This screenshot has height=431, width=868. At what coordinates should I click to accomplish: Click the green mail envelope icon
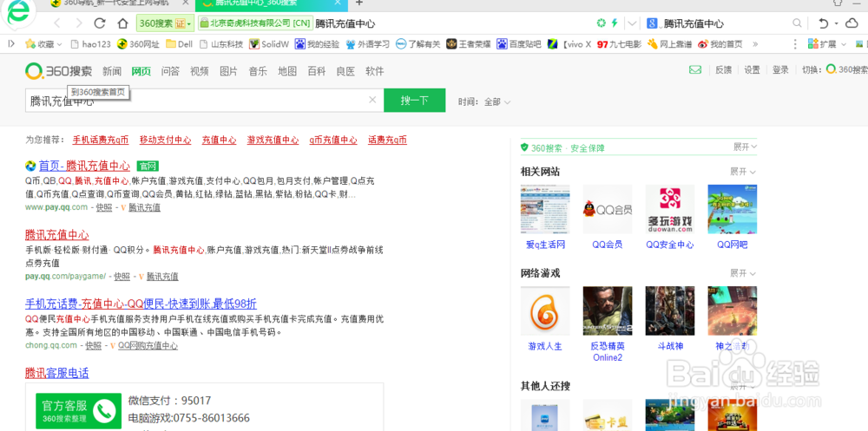point(694,69)
